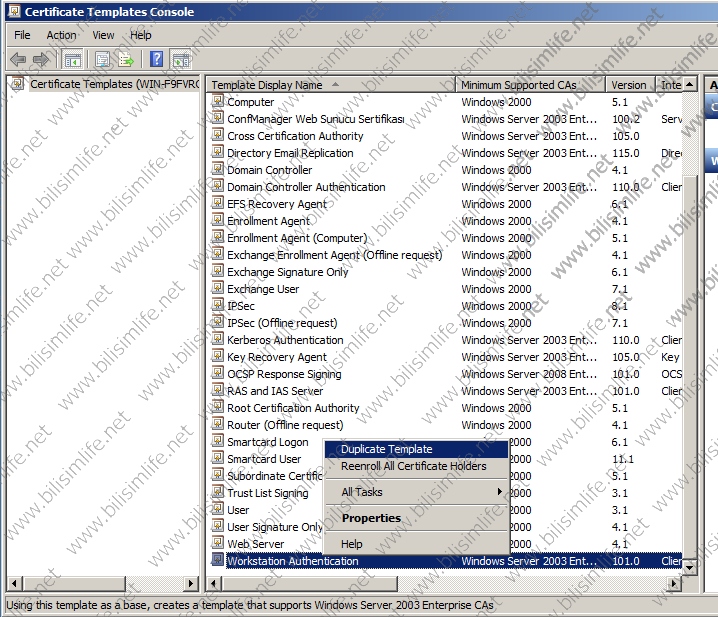The width and height of the screenshot is (718, 617).
Task: Click the Export List toolbar icon
Action: coord(126,59)
